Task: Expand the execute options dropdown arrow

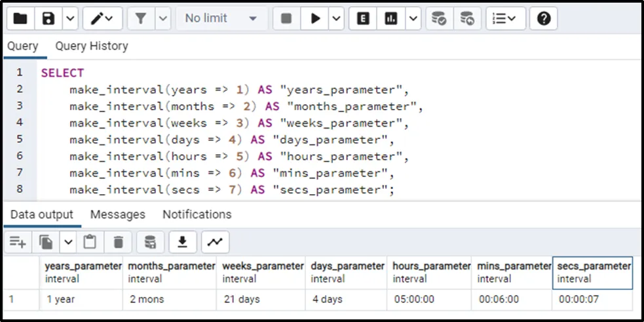Action: coord(336,19)
